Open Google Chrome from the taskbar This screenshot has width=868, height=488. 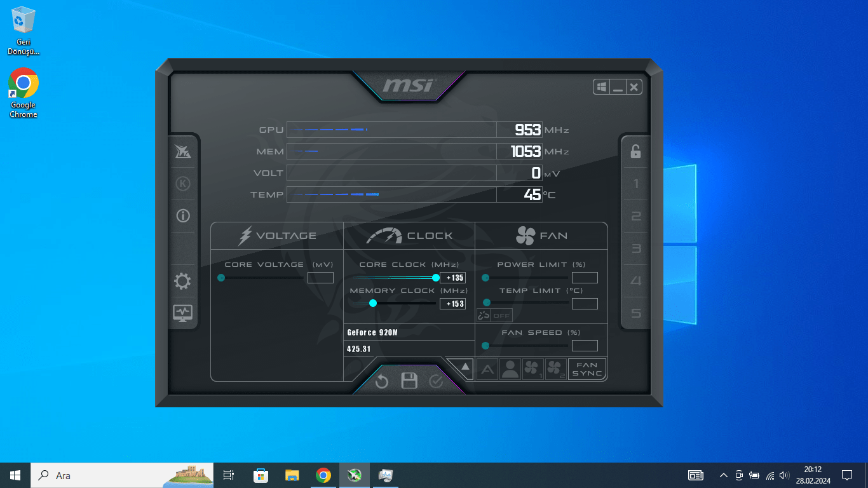pos(323,475)
